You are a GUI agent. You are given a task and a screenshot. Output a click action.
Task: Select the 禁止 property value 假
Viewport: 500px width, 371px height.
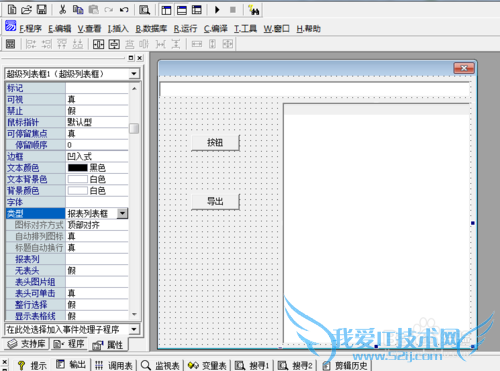pos(97,111)
